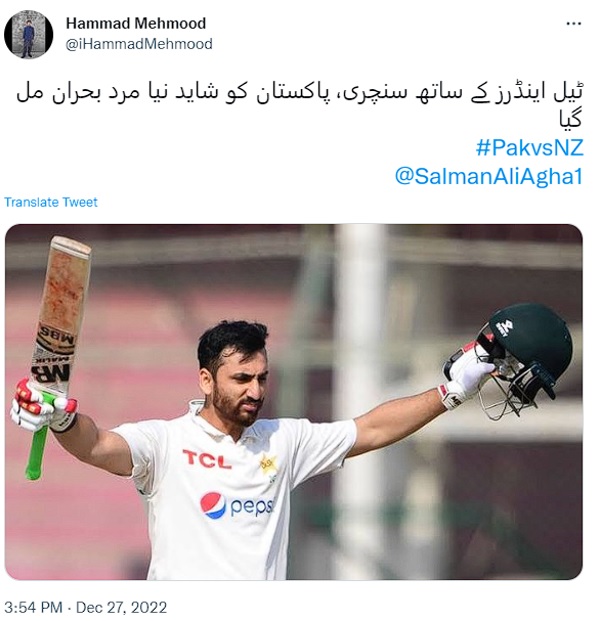The width and height of the screenshot is (597, 621).
Task: Open the #PakvsNZ hashtag
Action: 530,148
